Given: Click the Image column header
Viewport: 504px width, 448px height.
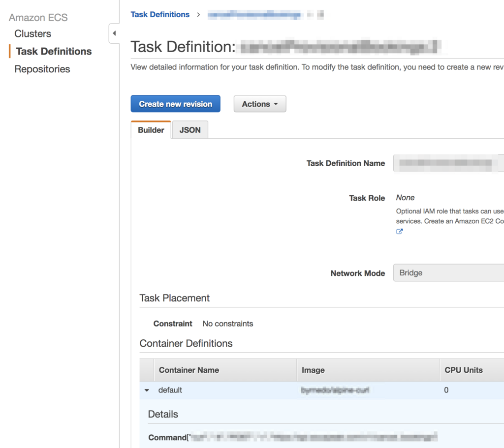Looking at the screenshot, I should point(313,370).
